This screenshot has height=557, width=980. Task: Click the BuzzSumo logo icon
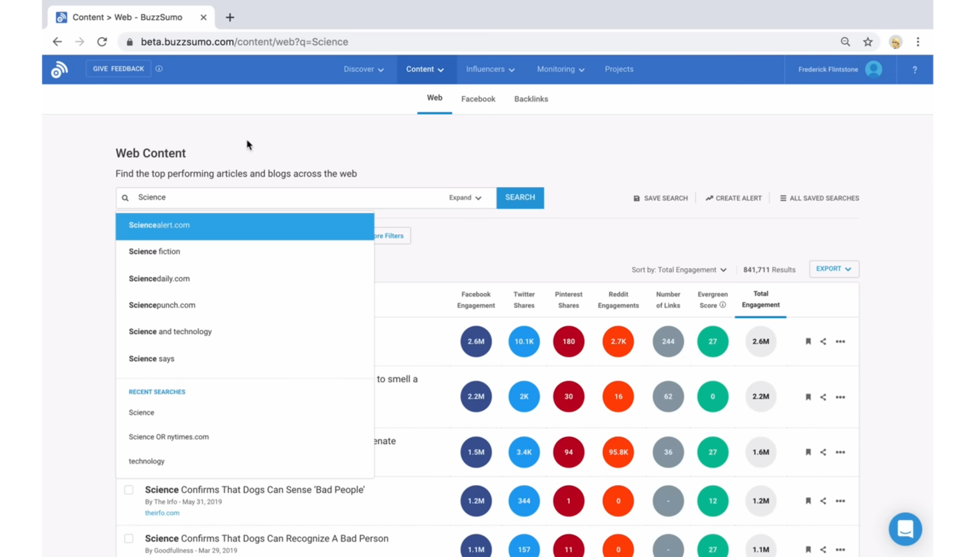59,69
